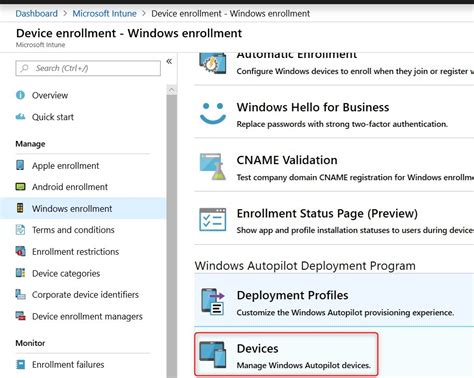Click the Windows Hello smiley face icon
474x378 pixels.
[x=213, y=114]
